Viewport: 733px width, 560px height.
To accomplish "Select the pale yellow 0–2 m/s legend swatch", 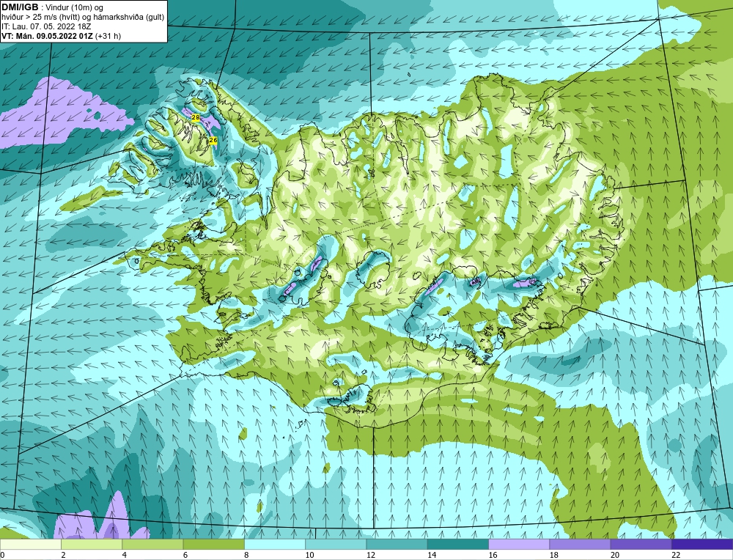I will 30,545.
